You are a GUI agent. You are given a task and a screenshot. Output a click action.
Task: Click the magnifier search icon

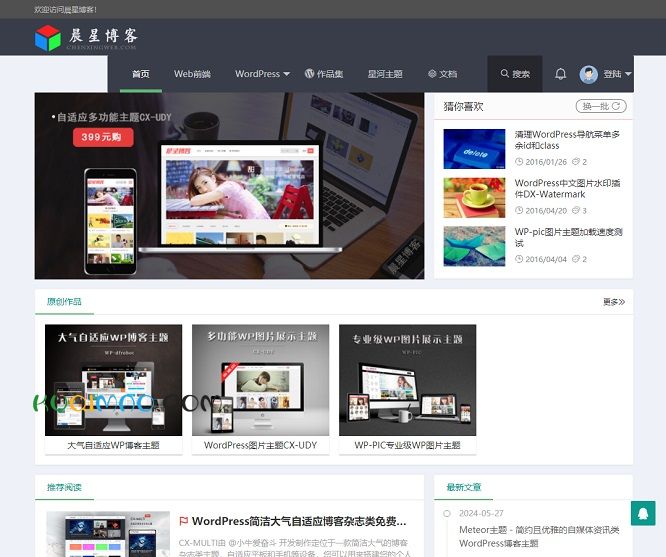pos(504,74)
